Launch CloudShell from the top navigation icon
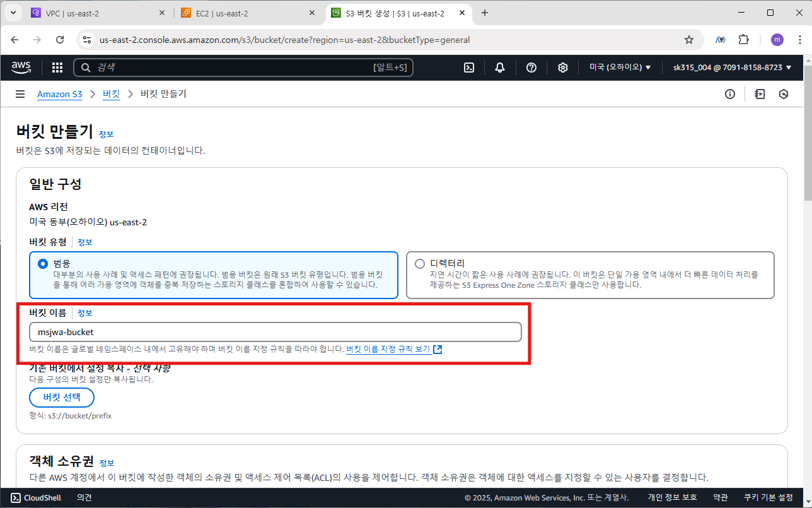Screen dimensions: 812x508 (x=469, y=68)
